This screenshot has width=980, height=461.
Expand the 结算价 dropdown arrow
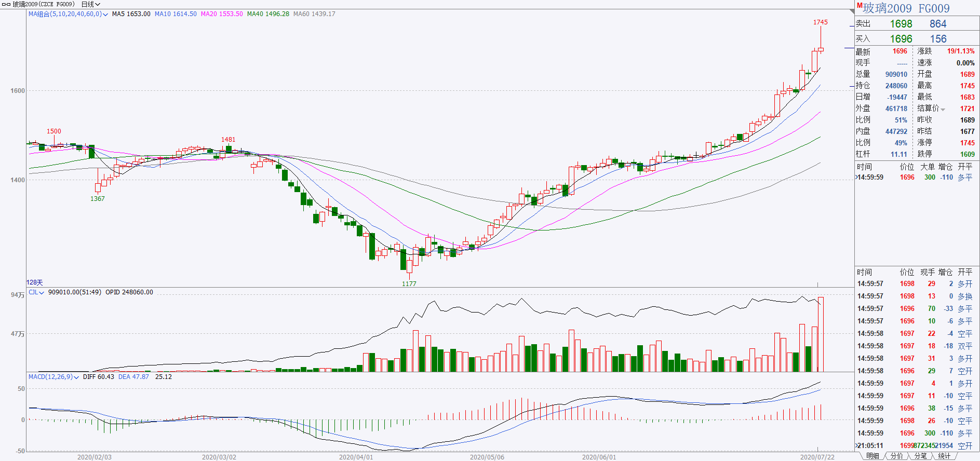coord(943,109)
